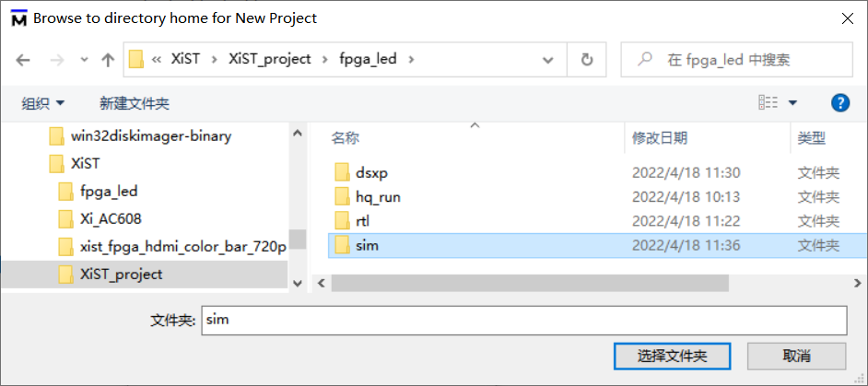Click the 取消 button
The width and height of the screenshot is (868, 386).
point(797,356)
